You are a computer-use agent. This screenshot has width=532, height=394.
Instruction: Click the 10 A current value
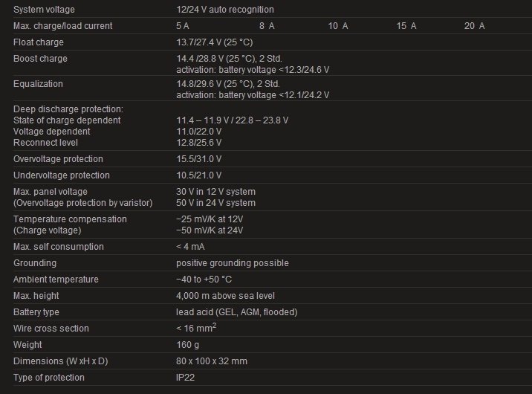click(338, 26)
